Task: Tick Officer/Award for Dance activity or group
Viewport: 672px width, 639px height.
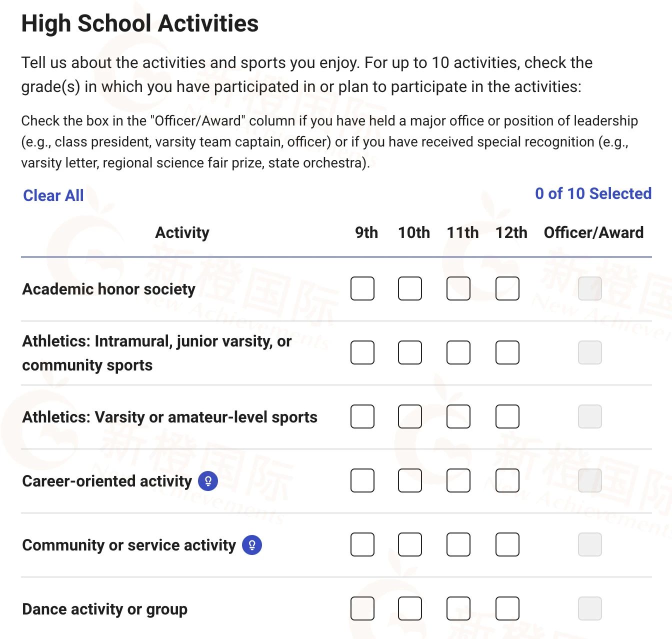Action: pyautogui.click(x=590, y=608)
